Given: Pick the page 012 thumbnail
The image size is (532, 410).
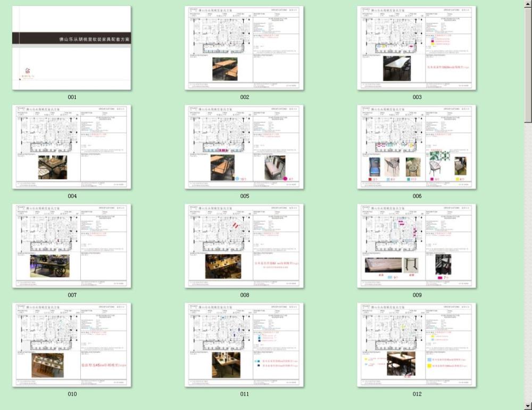Looking at the screenshot, I should (417, 345).
